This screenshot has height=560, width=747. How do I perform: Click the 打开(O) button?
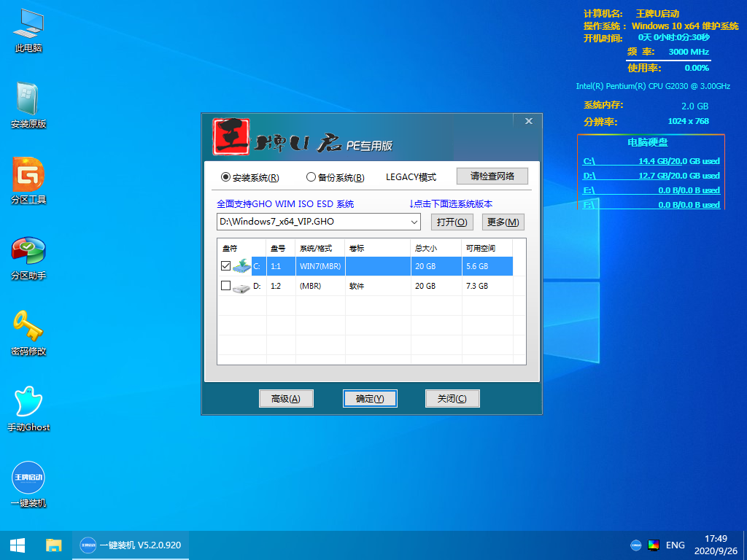pos(452,222)
